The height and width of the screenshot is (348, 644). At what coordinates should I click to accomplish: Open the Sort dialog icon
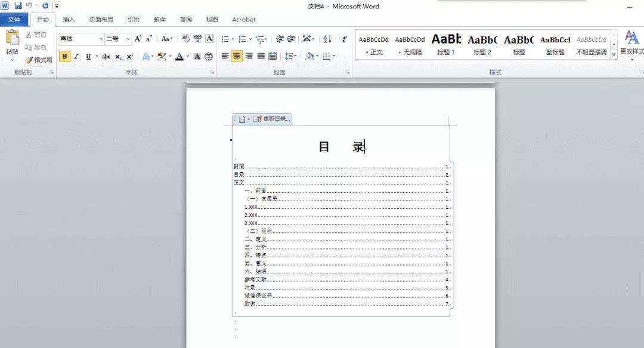point(328,39)
